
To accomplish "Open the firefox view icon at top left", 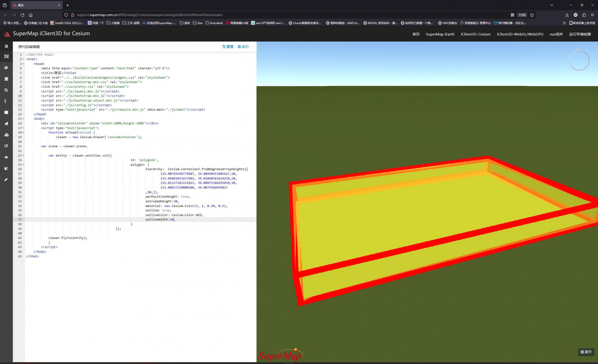I will click(x=4, y=5).
